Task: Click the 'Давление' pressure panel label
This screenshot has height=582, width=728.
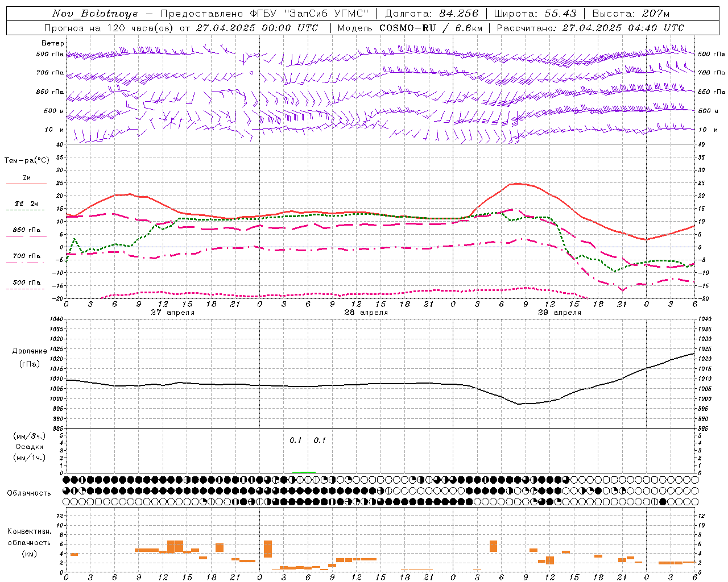Action: pyautogui.click(x=30, y=351)
